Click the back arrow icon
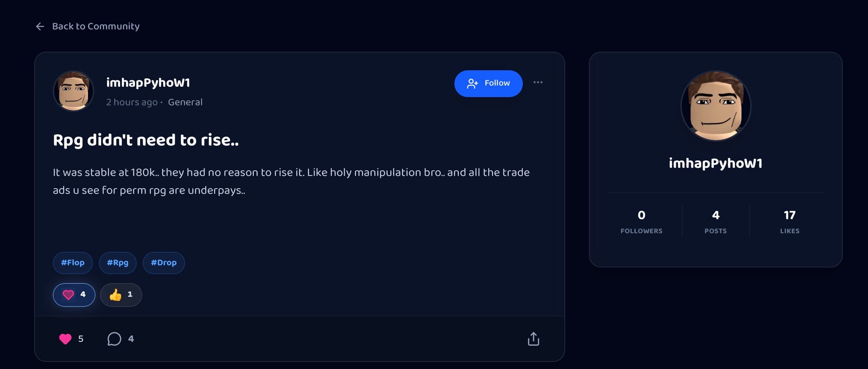Screen dimensions: 868x369 click(40, 26)
